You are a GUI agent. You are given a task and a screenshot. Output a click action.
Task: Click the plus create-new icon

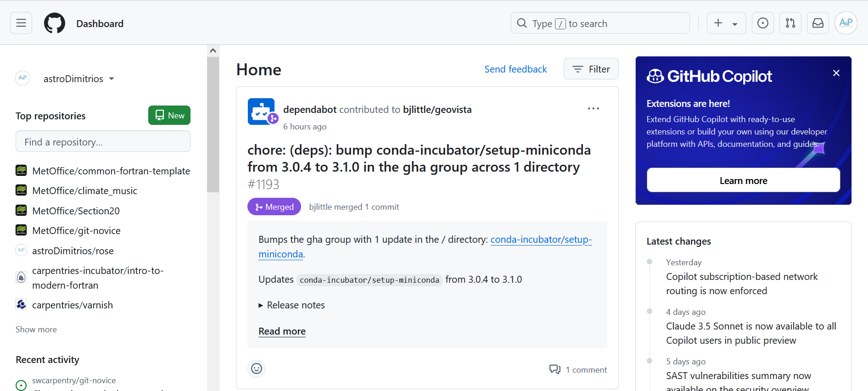[x=718, y=23]
